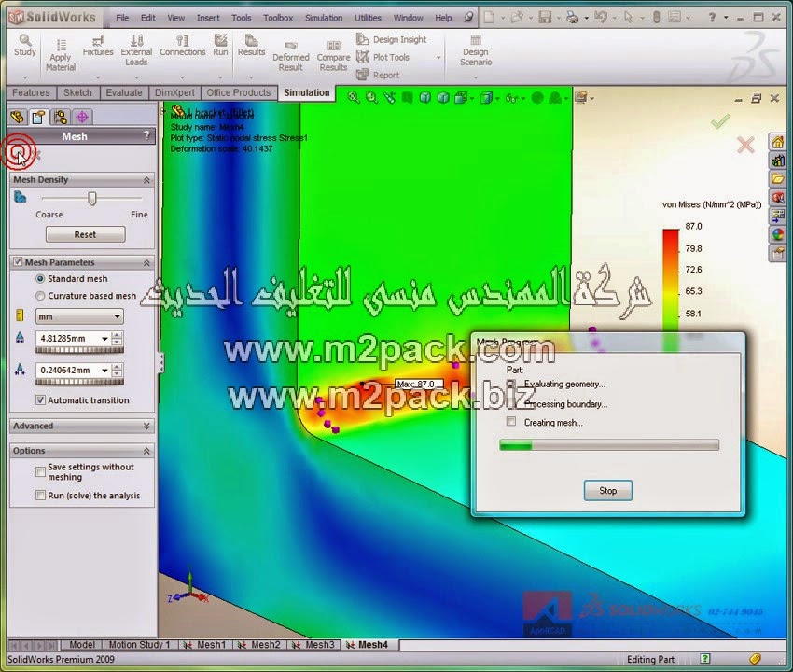Open the 4.81285mm global size dropdown
This screenshot has width=793, height=672.
(104, 339)
